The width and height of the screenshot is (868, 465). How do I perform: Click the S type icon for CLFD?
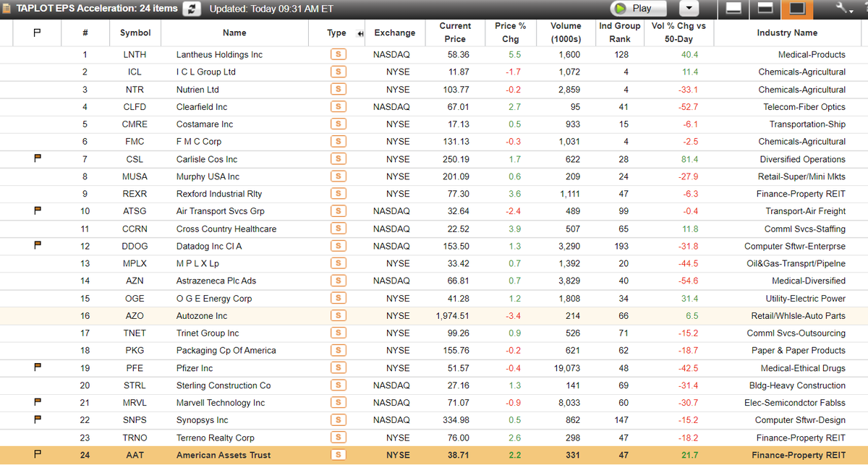tap(337, 107)
